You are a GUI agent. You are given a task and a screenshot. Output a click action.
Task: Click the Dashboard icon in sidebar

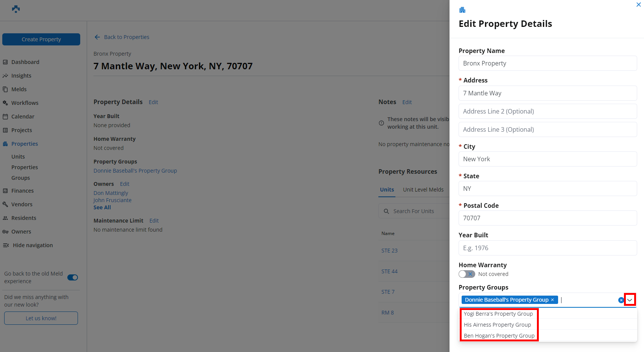point(5,62)
